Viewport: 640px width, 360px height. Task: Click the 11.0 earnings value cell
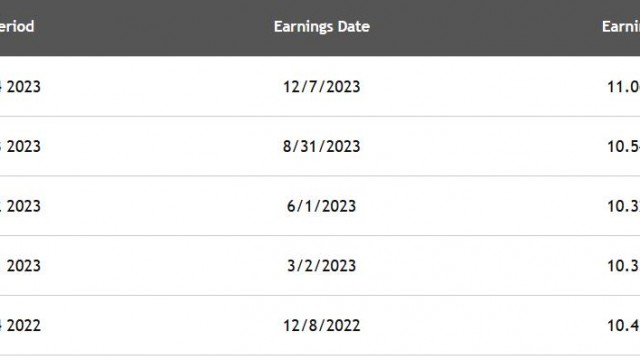tap(623, 87)
